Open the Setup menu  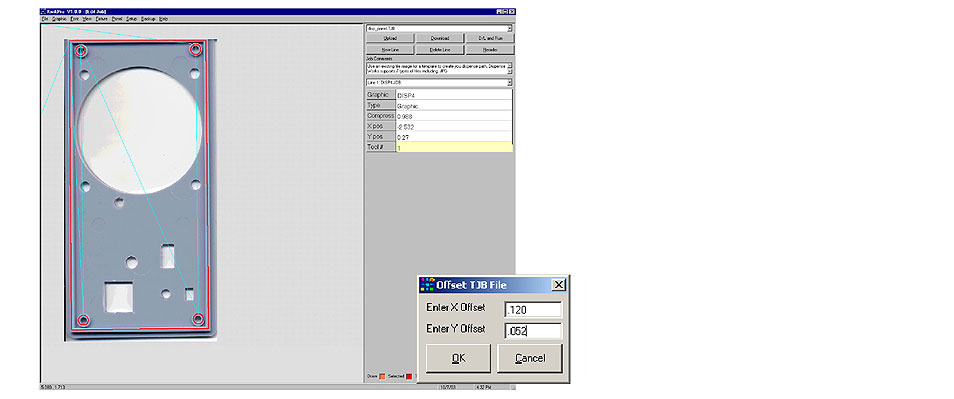131,19
